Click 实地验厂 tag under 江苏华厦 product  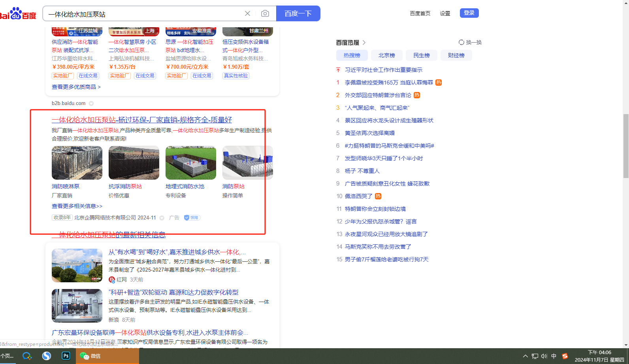[63, 76]
